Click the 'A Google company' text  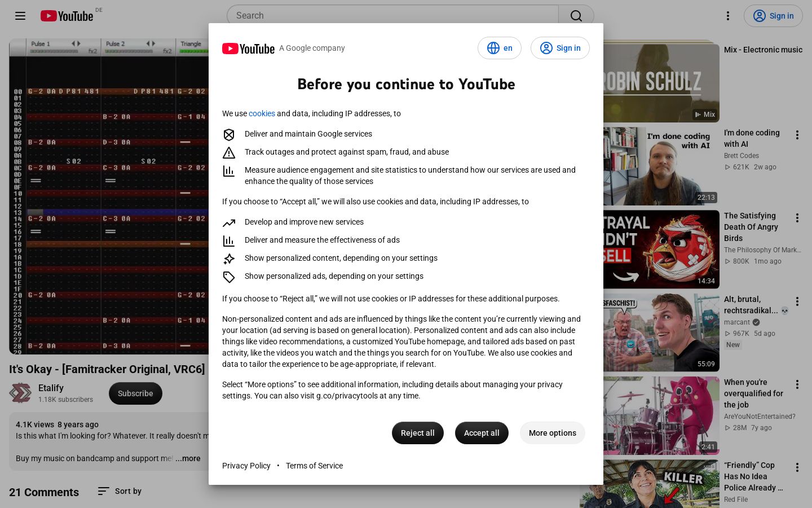(x=312, y=48)
